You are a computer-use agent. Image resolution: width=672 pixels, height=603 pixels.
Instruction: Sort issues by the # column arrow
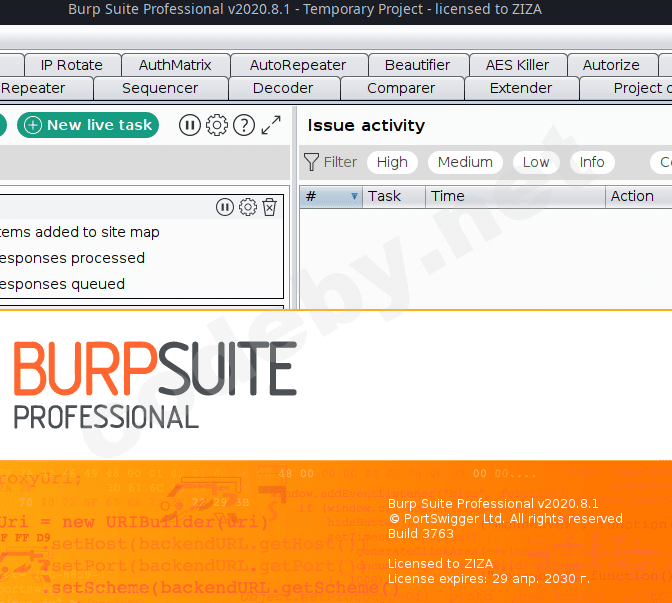[354, 197]
